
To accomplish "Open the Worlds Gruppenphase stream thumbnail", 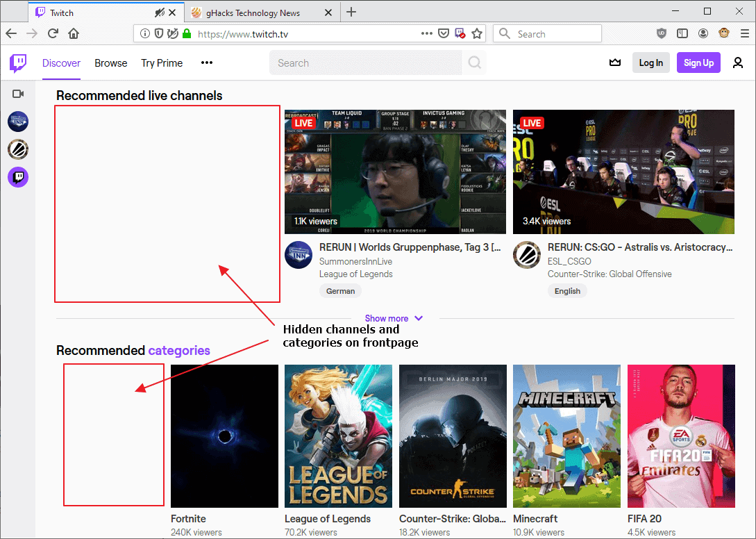I will pyautogui.click(x=396, y=172).
